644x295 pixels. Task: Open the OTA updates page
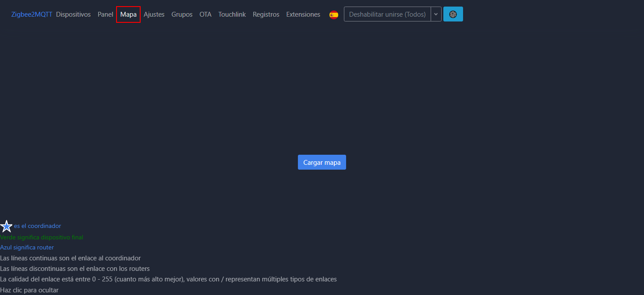coord(205,14)
